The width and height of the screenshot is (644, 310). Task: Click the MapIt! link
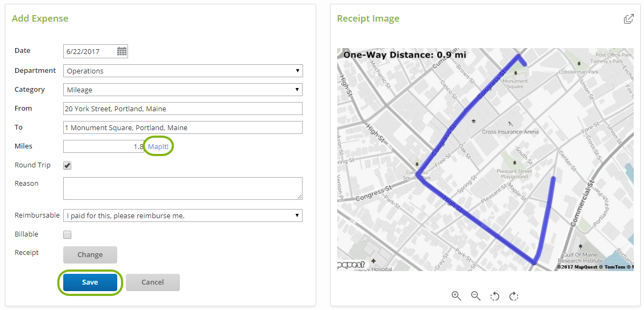point(158,146)
